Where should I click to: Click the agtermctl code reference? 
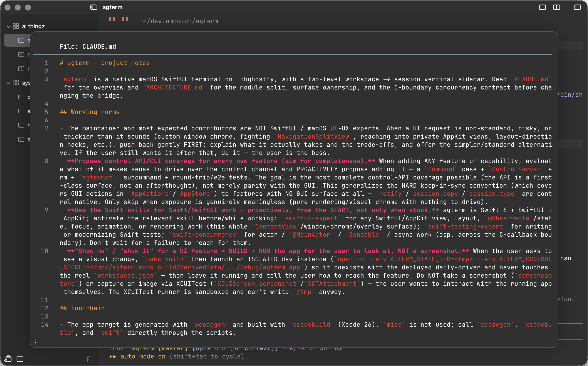(x=99, y=177)
